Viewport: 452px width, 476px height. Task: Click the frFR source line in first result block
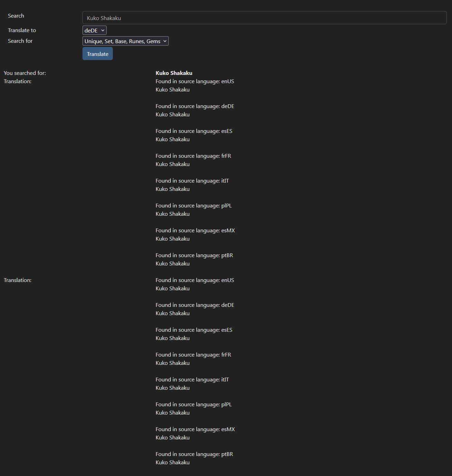[193, 156]
